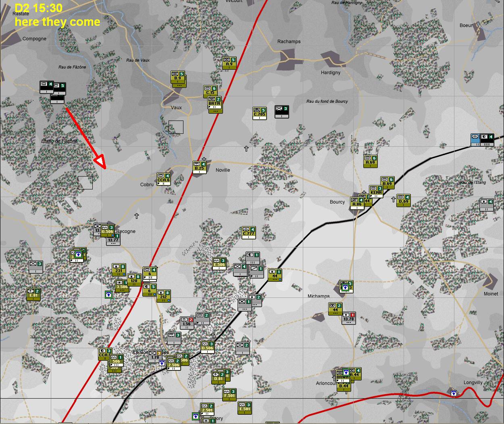Click the B.25 unit at Noville
Screen dimensions: 504x424
click(x=199, y=167)
